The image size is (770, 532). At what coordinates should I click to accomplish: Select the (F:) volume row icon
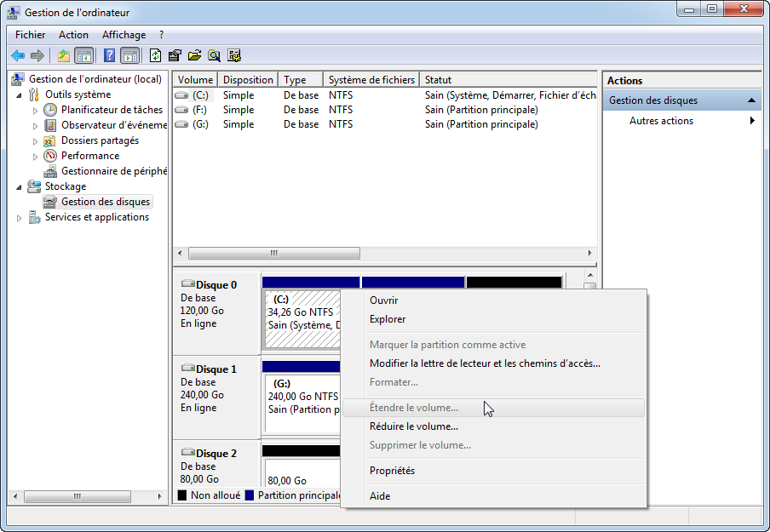click(x=181, y=110)
